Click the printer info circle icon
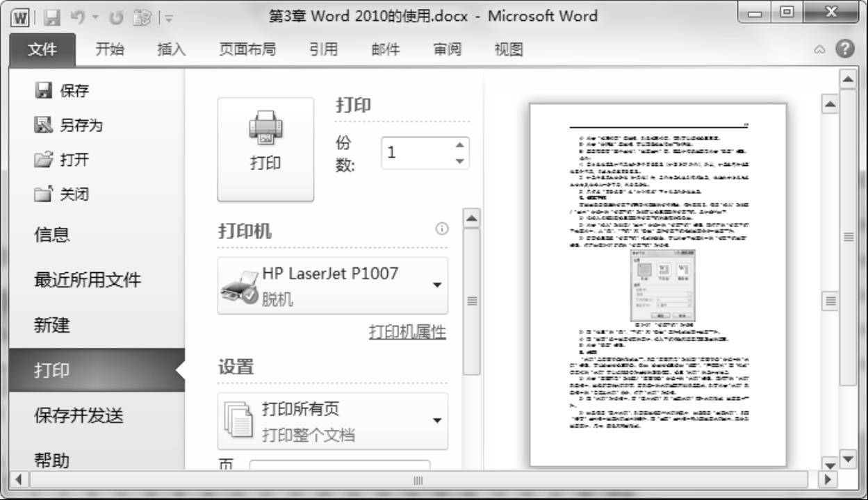Image resolution: width=868 pixels, height=500 pixels. pos(441,229)
